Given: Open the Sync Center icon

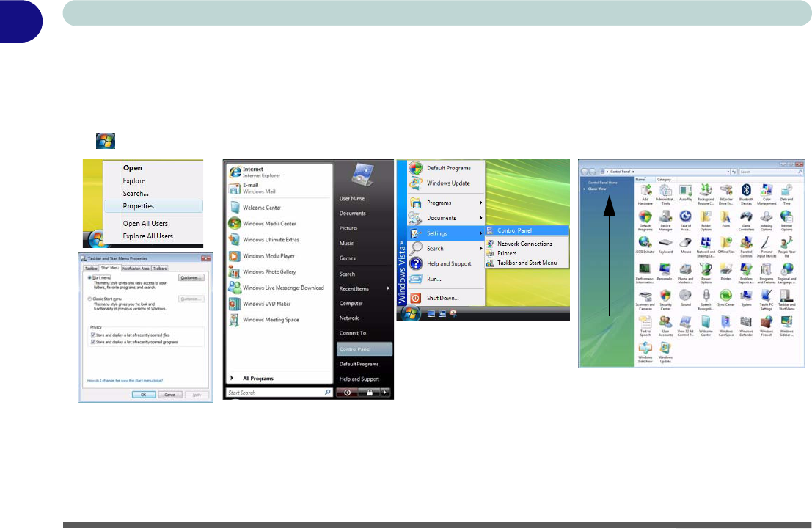Looking at the screenshot, I should pyautogui.click(x=725, y=298).
